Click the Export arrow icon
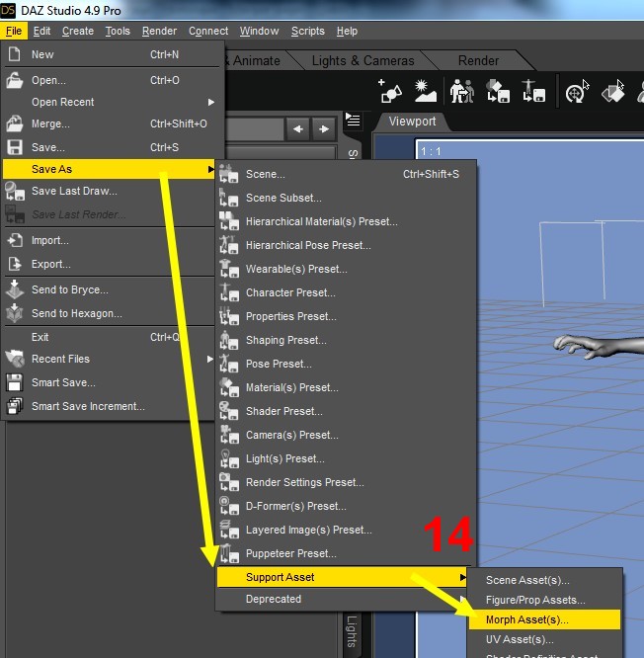644x658 pixels. click(15, 264)
